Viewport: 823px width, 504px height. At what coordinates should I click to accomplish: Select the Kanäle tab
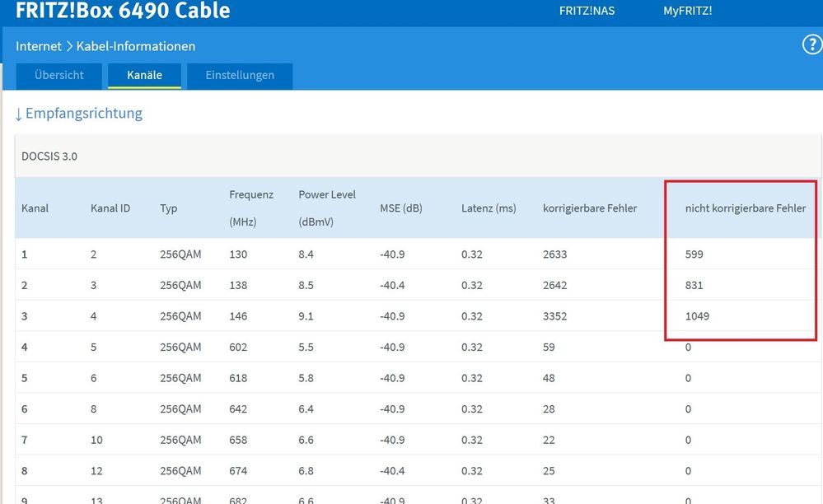[x=144, y=75]
